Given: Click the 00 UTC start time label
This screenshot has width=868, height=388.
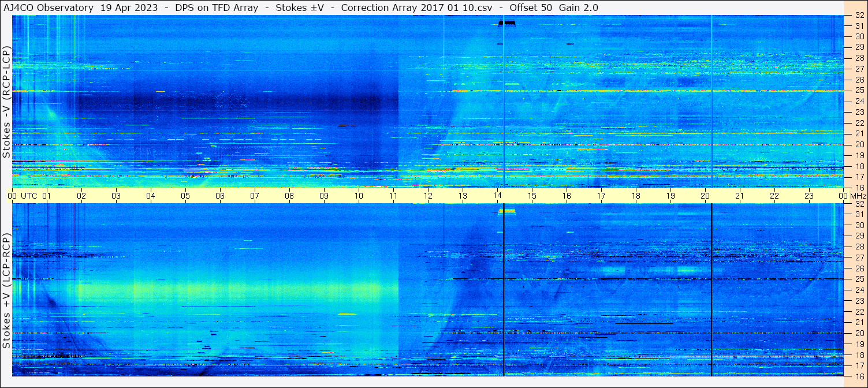Looking at the screenshot, I should pos(23,196).
